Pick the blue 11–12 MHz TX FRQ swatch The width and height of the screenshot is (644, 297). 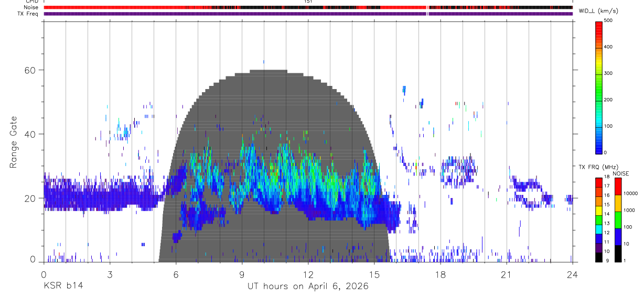[598, 238]
